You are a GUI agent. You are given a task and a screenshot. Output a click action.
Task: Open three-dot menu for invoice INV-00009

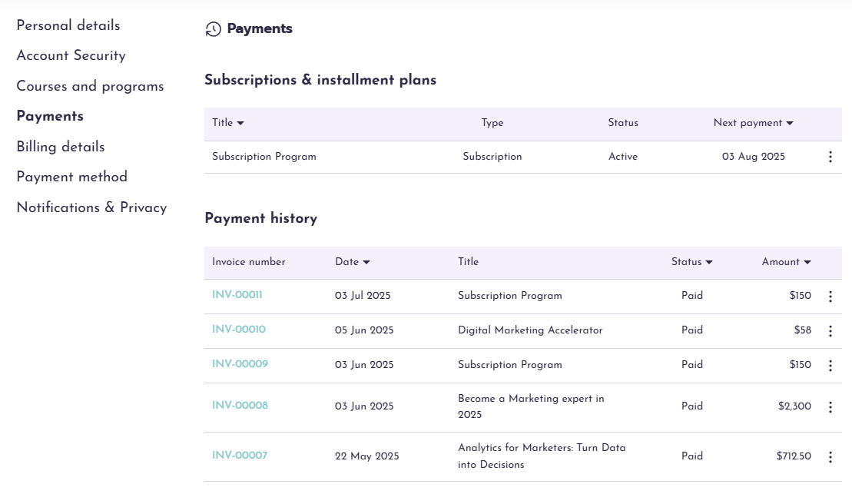click(x=830, y=366)
